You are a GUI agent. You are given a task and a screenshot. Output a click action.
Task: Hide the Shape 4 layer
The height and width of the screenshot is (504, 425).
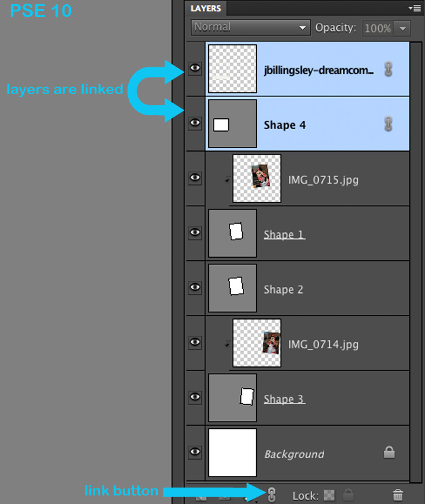click(195, 123)
